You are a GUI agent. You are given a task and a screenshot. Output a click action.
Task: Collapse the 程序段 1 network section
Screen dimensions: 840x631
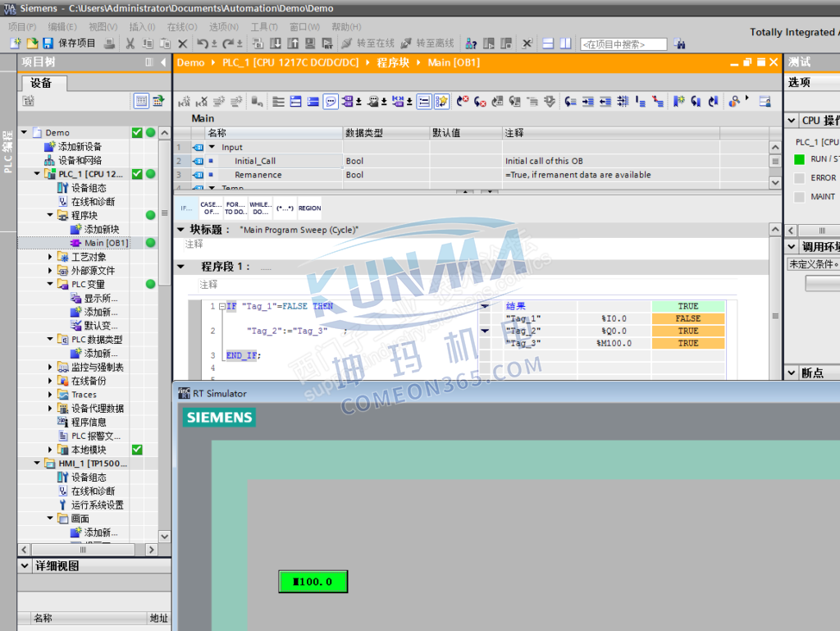(x=181, y=266)
